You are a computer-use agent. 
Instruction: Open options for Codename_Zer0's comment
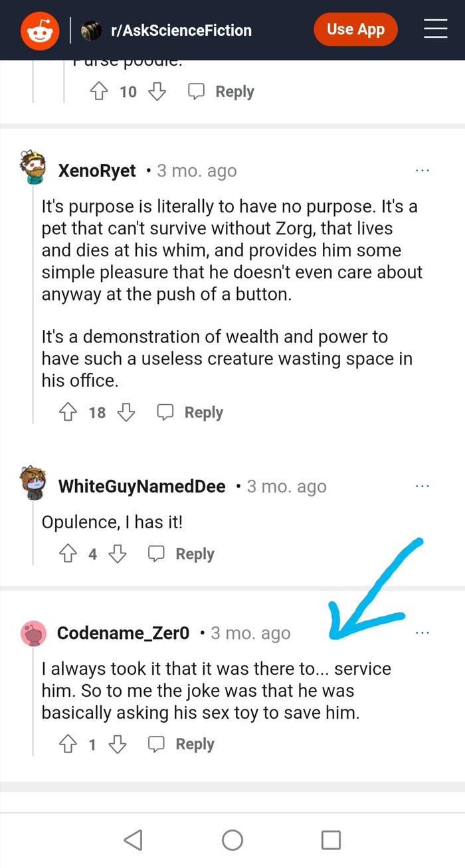(x=422, y=633)
